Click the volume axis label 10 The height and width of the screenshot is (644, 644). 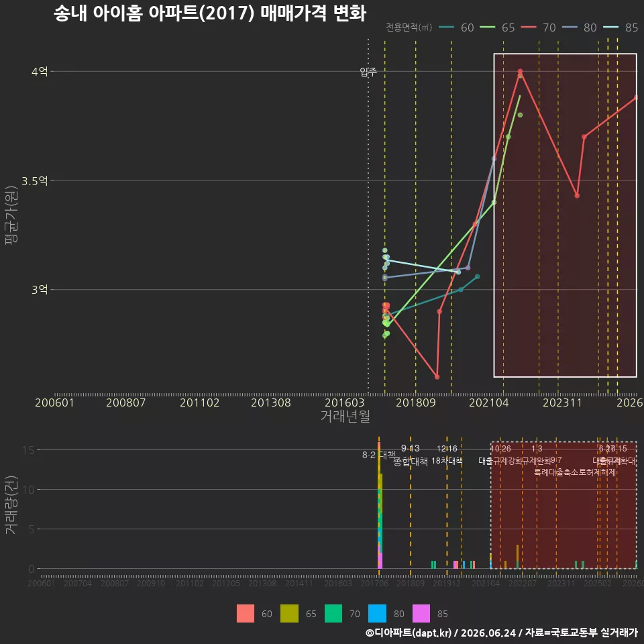[x=28, y=490]
